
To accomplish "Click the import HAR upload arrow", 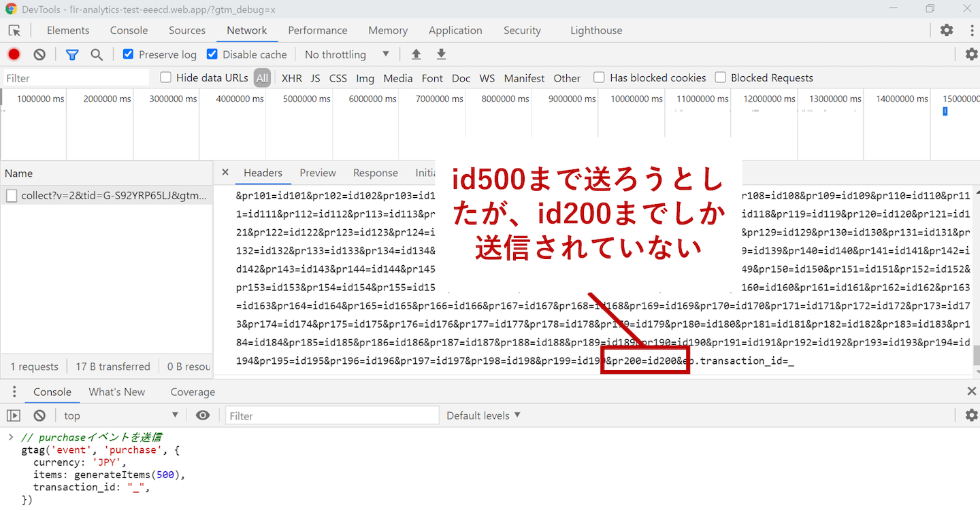I will (x=416, y=54).
